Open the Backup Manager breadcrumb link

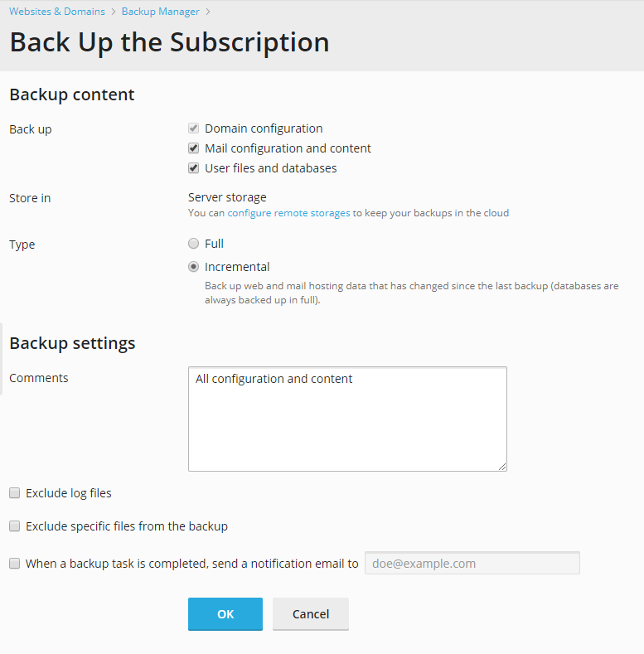160,12
